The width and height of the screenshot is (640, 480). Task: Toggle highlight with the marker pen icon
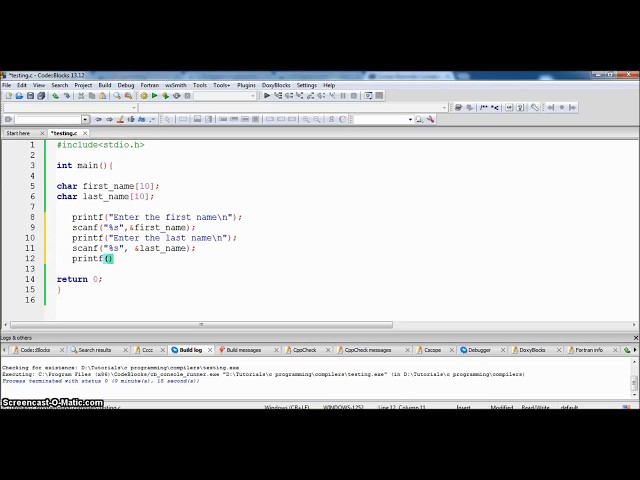(x=120, y=119)
